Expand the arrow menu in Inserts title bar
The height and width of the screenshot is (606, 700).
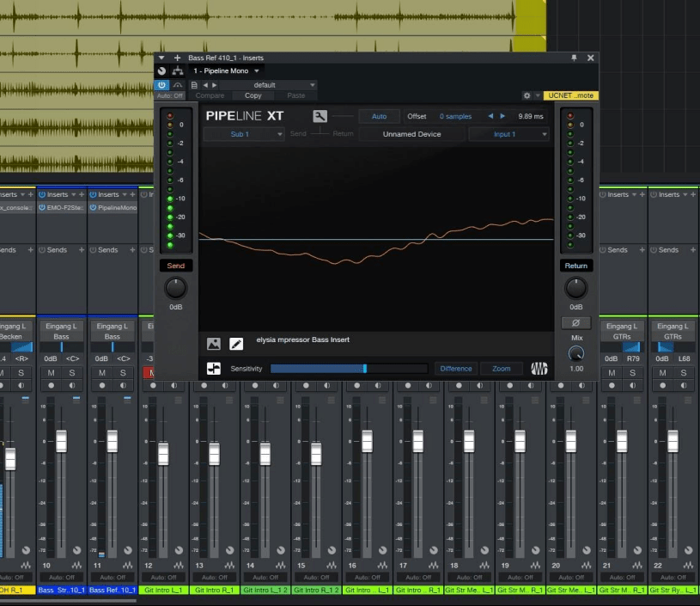(161, 58)
